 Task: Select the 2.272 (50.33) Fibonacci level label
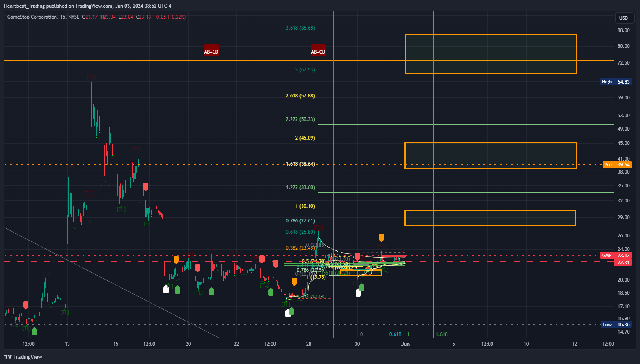(x=300, y=119)
